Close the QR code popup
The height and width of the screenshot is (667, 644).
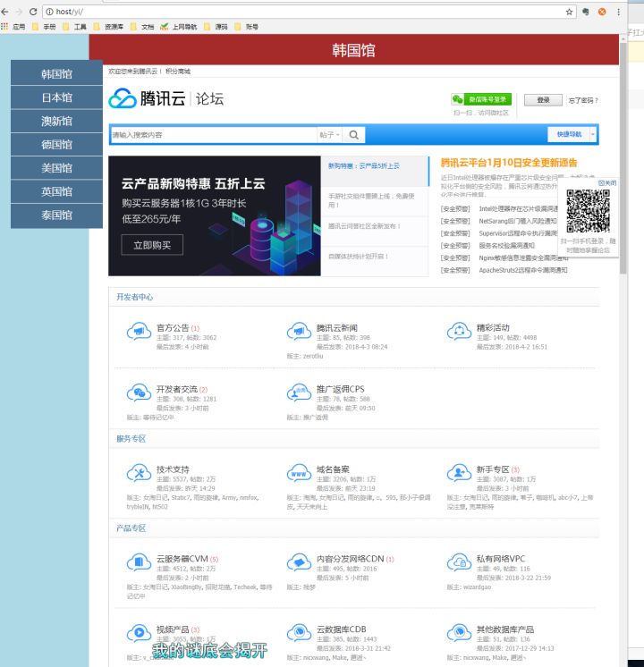tap(607, 183)
